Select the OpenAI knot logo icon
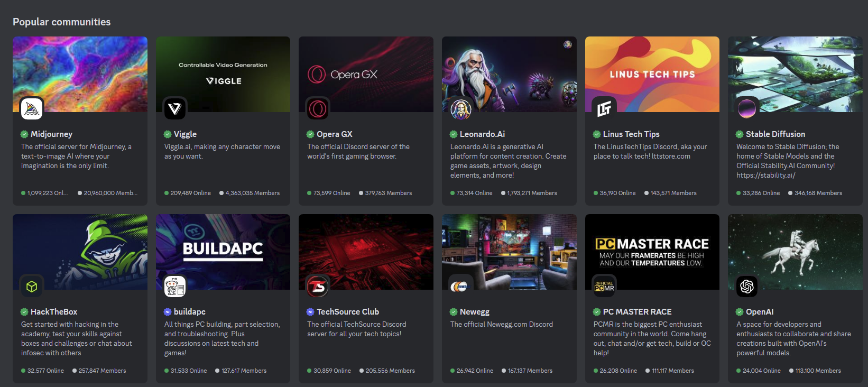Screen dimensions: 868x387 (x=747, y=287)
